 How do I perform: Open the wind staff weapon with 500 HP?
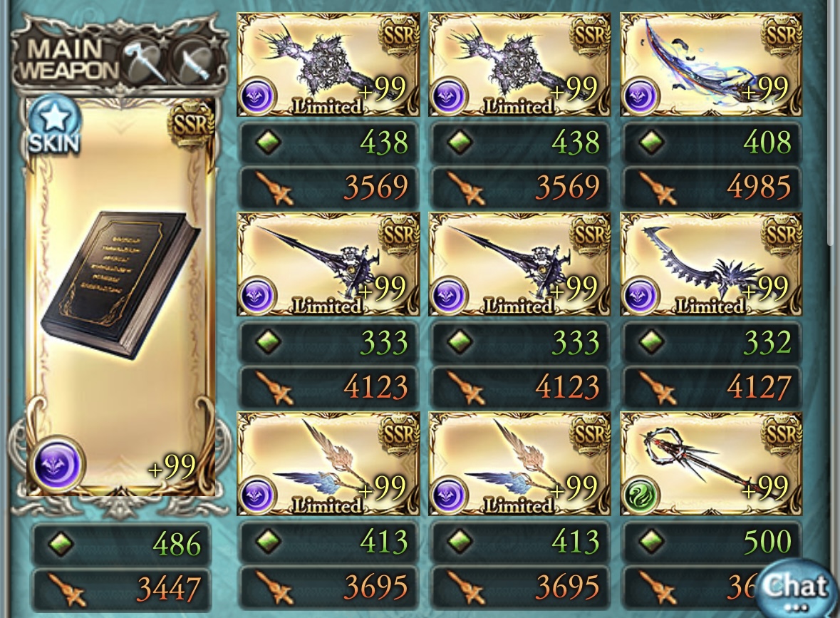[711, 463]
